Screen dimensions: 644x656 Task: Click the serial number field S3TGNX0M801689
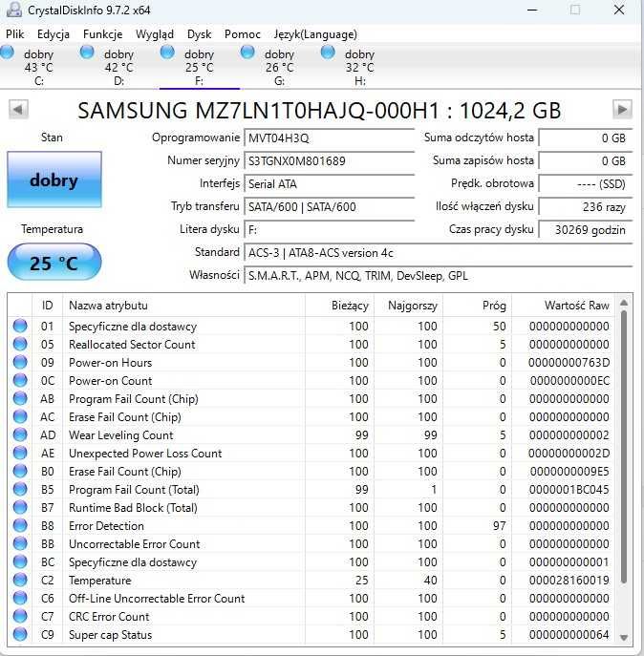pos(329,161)
